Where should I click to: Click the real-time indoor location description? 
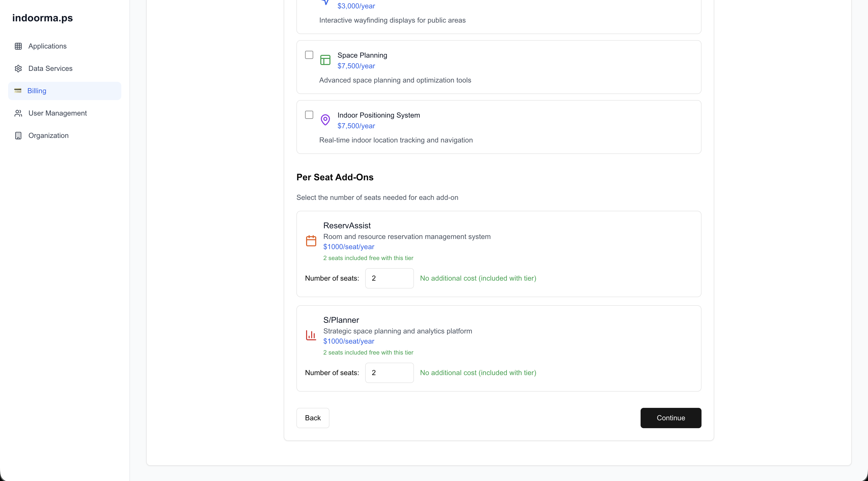(396, 140)
